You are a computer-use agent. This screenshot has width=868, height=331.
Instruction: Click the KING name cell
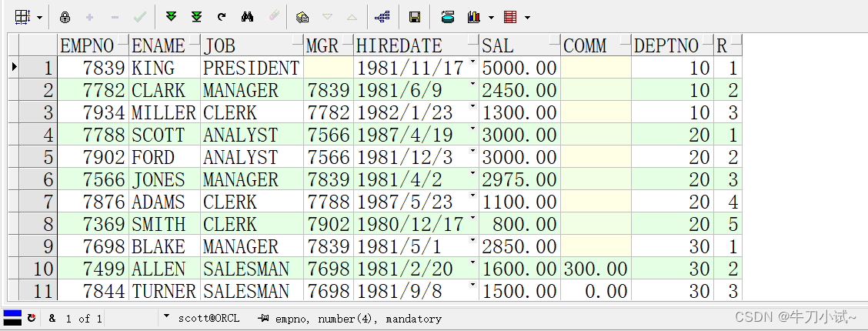pyautogui.click(x=165, y=68)
